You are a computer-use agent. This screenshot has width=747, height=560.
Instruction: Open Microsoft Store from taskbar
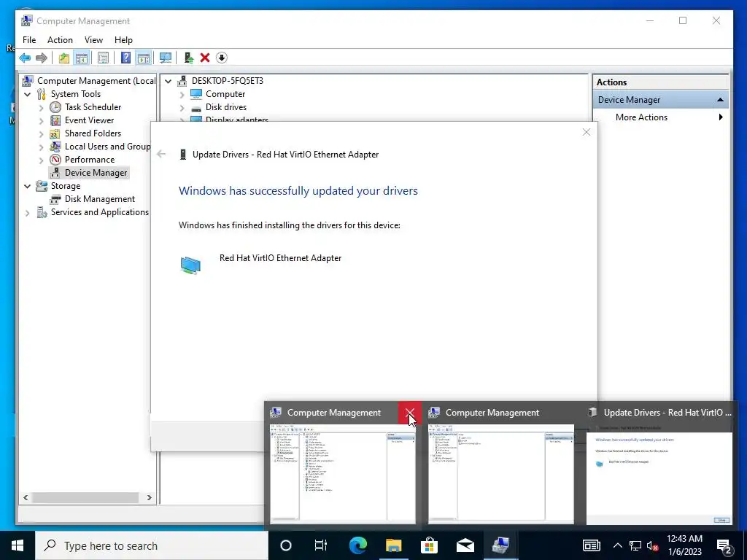pyautogui.click(x=429, y=545)
